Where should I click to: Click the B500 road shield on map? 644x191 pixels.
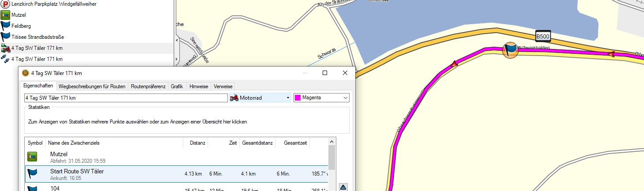[543, 36]
